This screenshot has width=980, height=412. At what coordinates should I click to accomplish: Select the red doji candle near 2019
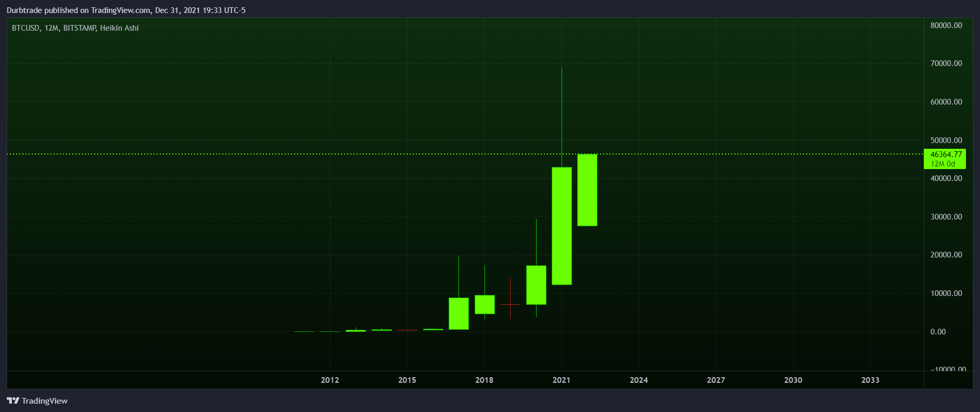point(510,304)
